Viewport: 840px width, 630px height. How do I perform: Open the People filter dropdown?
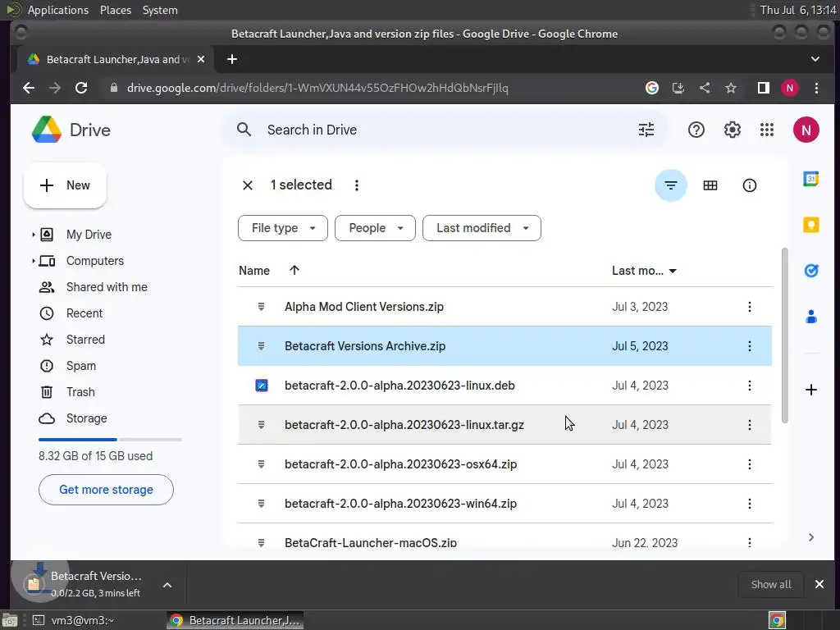coord(375,228)
